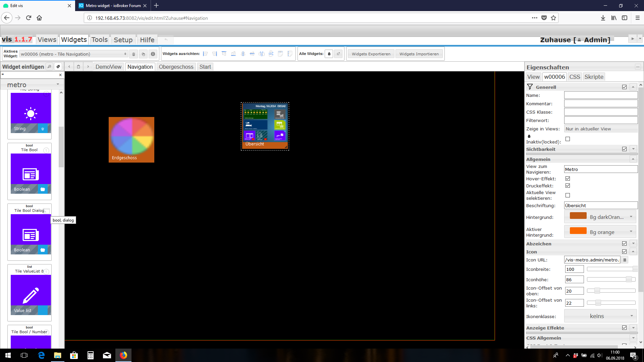
Task: Align widgets to top icon
Action: (224, 54)
